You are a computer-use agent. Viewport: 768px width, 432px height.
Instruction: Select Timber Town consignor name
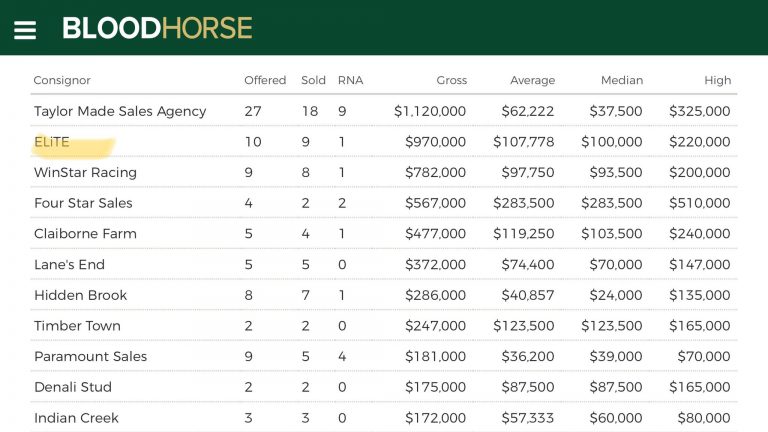(x=77, y=326)
